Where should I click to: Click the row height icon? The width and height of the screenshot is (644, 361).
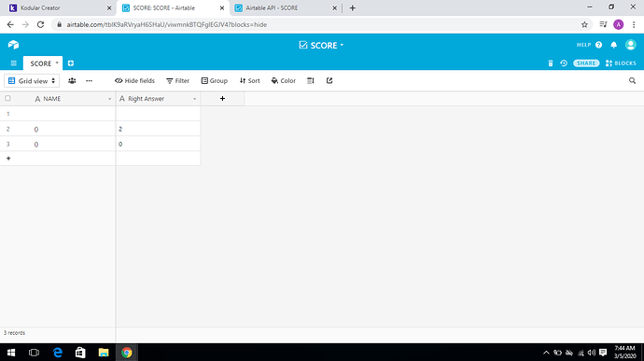coord(311,81)
